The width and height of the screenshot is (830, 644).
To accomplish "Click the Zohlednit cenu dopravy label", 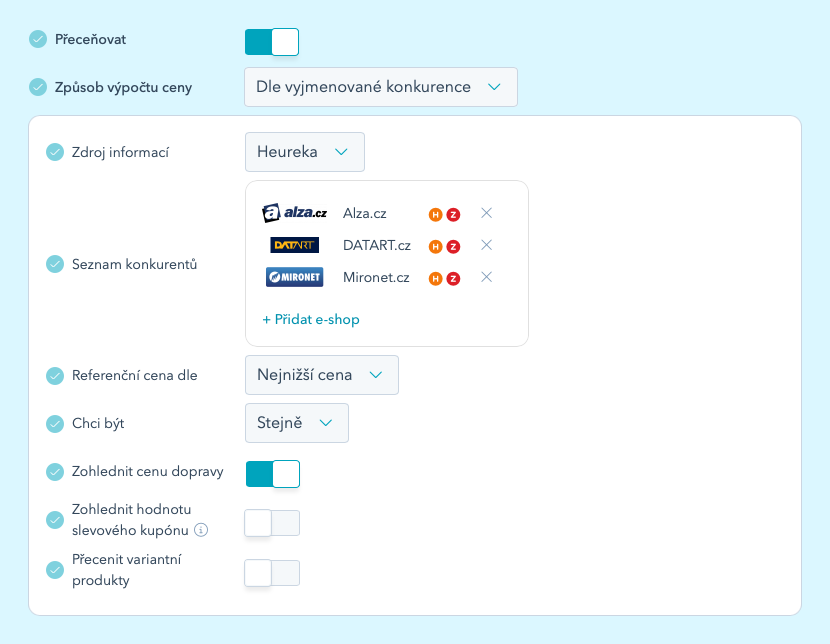I will pos(148,471).
